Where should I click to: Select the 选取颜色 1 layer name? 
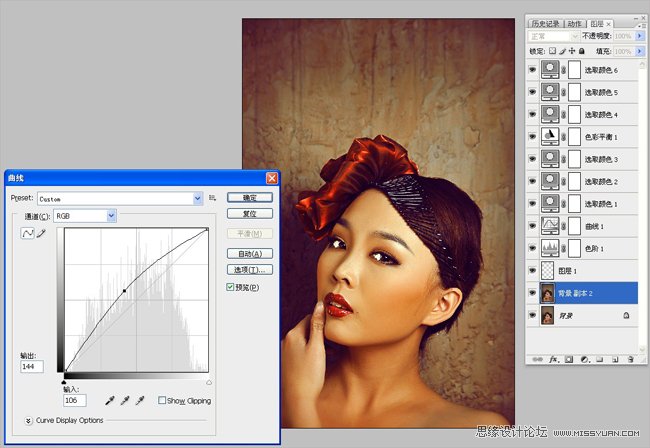(x=601, y=204)
